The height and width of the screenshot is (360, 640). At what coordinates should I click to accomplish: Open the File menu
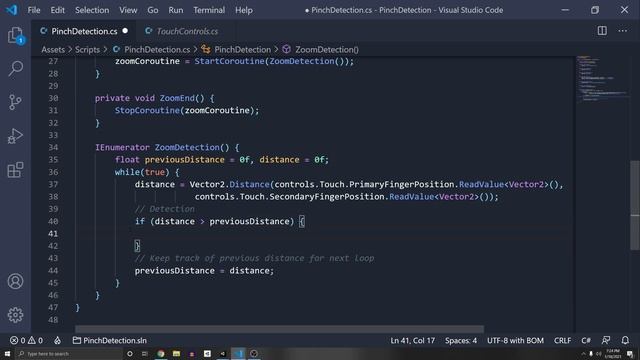pos(34,10)
